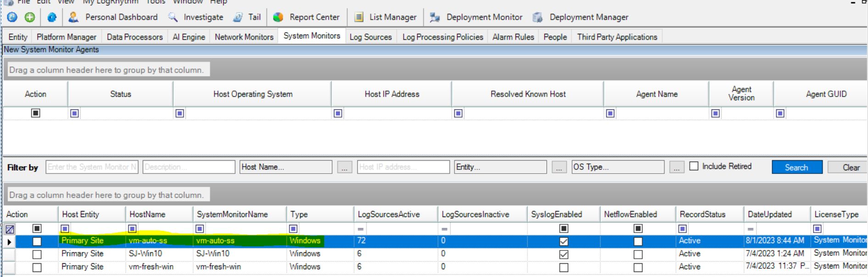The width and height of the screenshot is (868, 277).
Task: Check the Action box for SJ-Win10 row
Action: point(37,254)
